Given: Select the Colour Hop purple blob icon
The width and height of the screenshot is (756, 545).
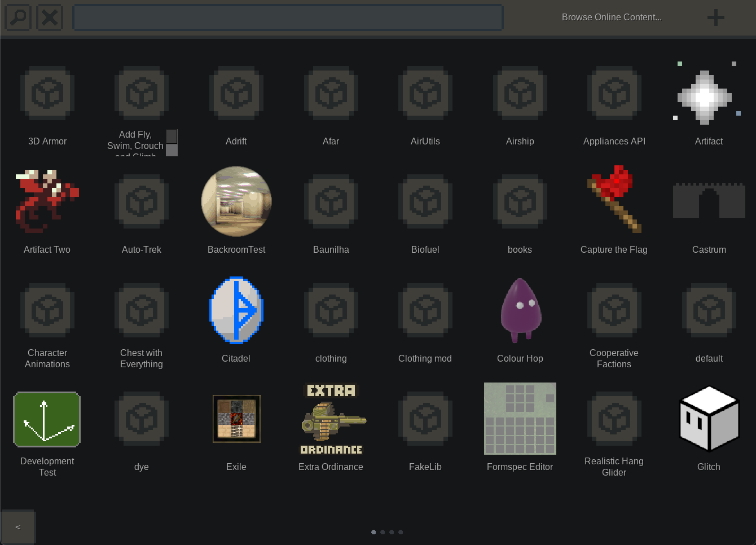Looking at the screenshot, I should coord(520,310).
